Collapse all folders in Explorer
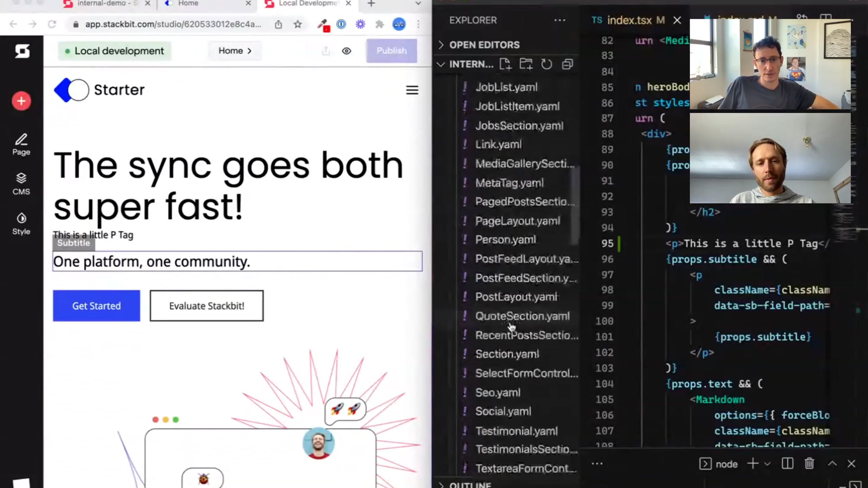 coord(567,64)
